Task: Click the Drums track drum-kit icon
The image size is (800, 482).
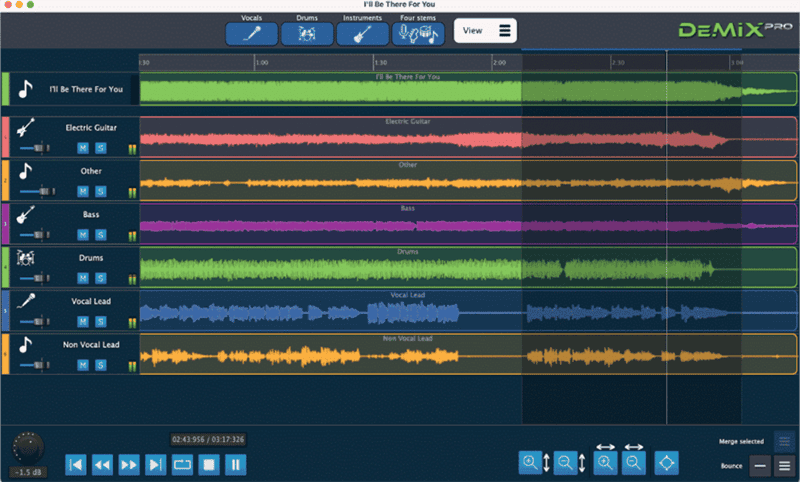Action: pos(25,258)
